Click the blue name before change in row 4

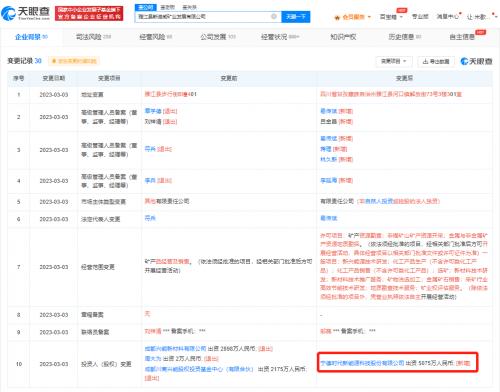pos(150,180)
